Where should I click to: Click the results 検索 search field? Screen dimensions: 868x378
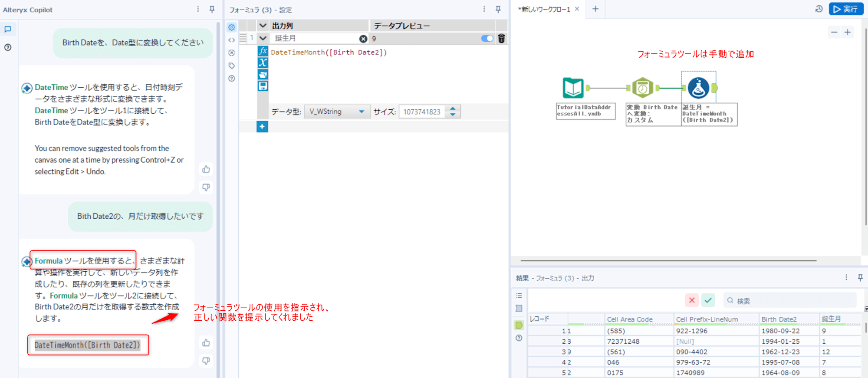point(790,300)
